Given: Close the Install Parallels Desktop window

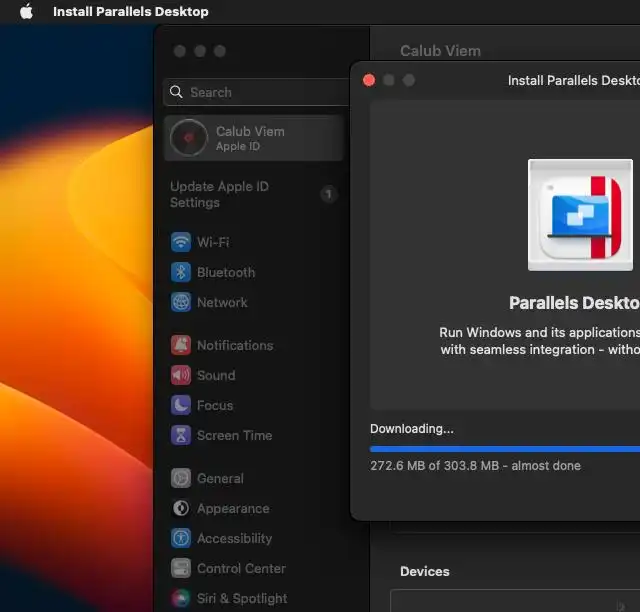Looking at the screenshot, I should point(369,80).
